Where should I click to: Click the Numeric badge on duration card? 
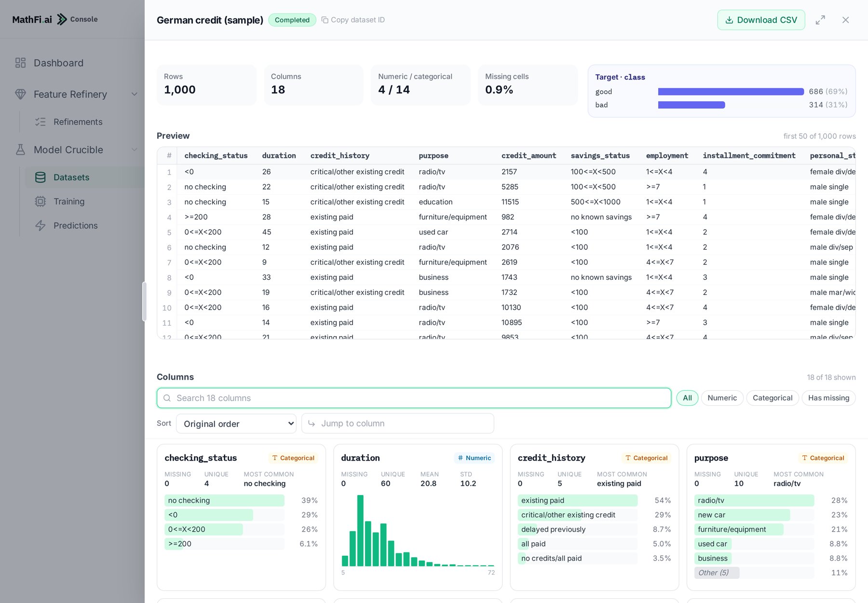tap(474, 458)
